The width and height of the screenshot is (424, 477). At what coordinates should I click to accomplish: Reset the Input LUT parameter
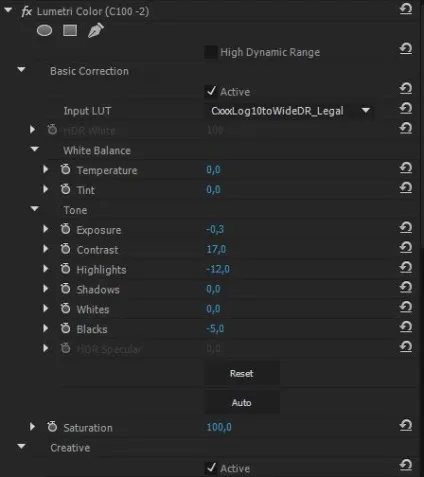[406, 108]
